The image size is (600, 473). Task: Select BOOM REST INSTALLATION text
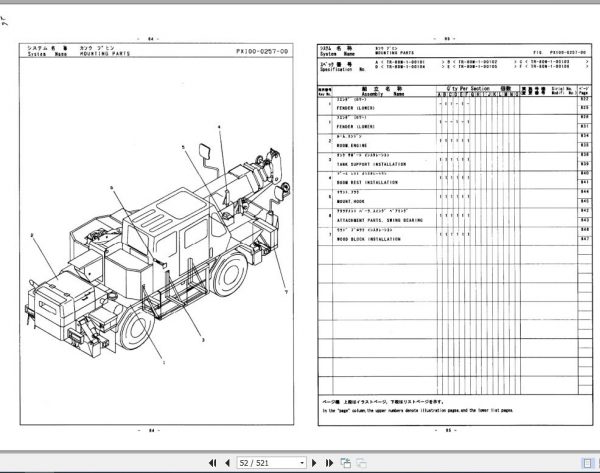(x=367, y=183)
